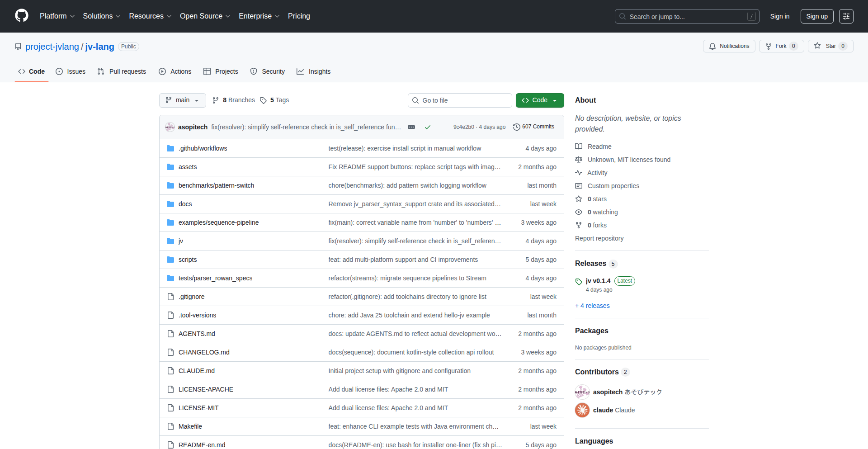868x449 pixels.
Task: Click file icon beside .gitignore
Action: (170, 297)
